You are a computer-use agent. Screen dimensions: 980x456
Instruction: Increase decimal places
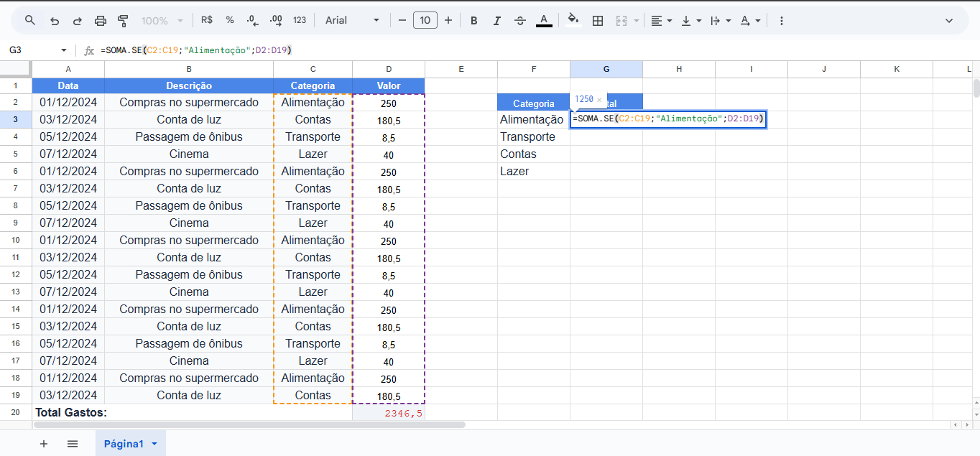[276, 20]
